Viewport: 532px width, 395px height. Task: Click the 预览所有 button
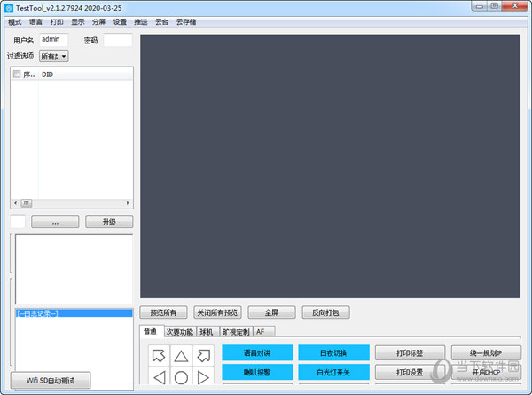163,312
